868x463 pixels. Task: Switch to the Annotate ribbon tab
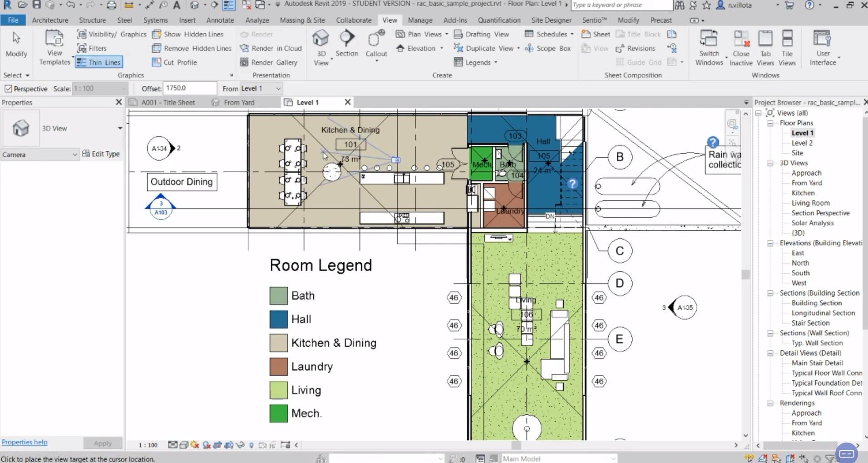click(220, 20)
